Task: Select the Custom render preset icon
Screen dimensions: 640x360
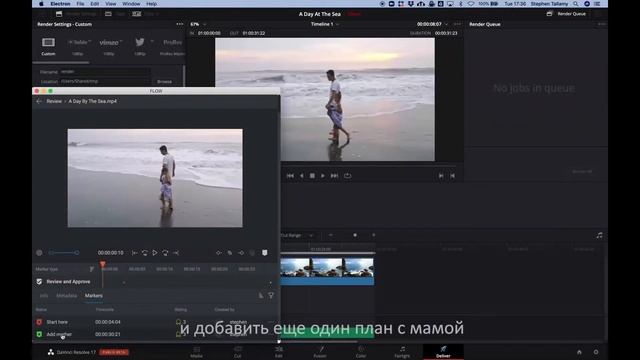Action: (x=48, y=42)
